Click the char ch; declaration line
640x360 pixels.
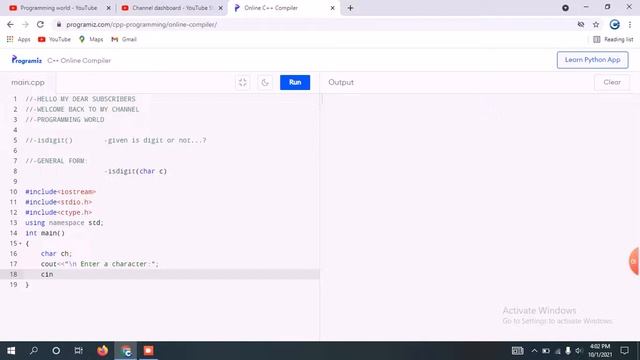pyautogui.click(x=56, y=253)
